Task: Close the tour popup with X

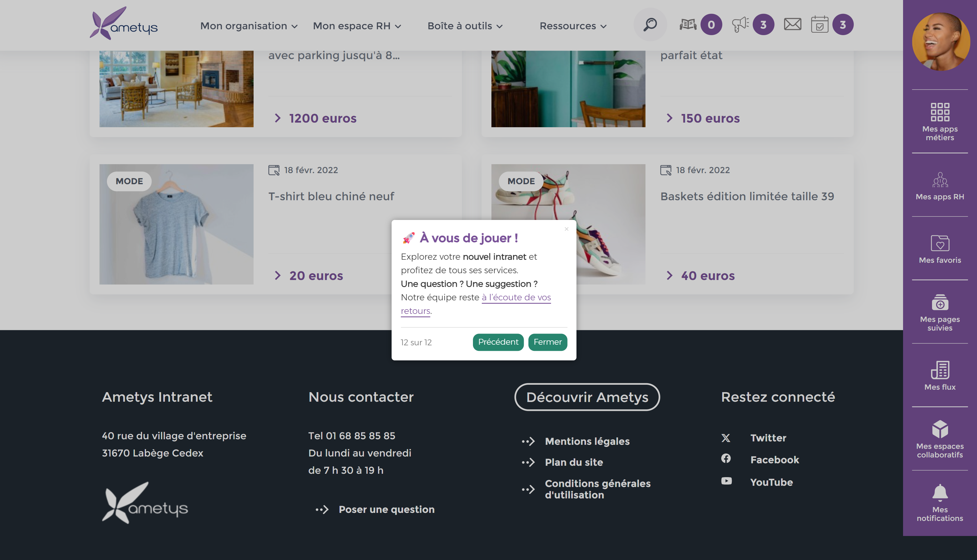Action: (566, 229)
